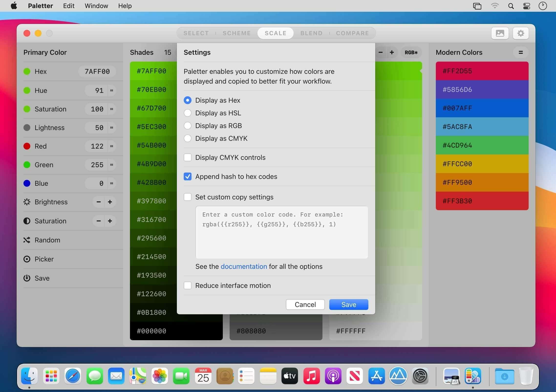Select the #70EB00 shade swatch

coord(153,89)
